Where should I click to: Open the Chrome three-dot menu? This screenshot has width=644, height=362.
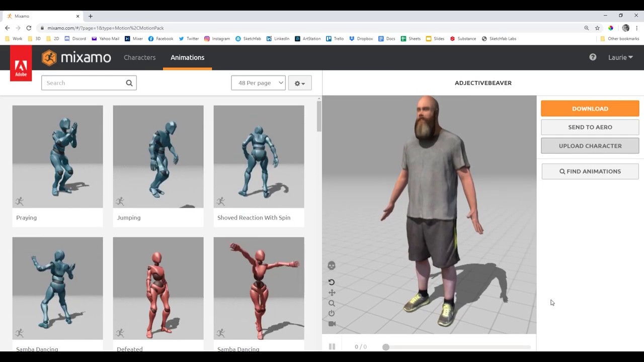coord(637,28)
